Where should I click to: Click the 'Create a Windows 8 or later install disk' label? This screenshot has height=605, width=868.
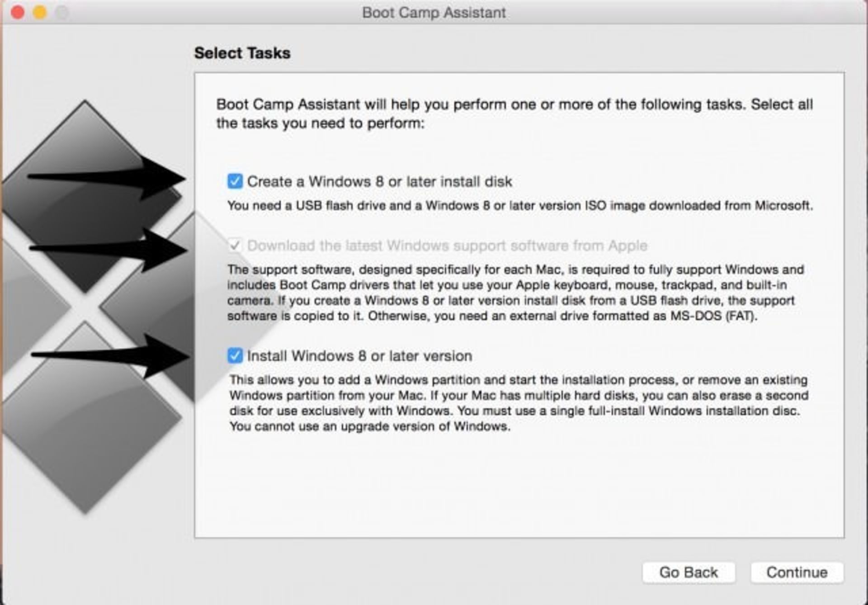tap(379, 182)
